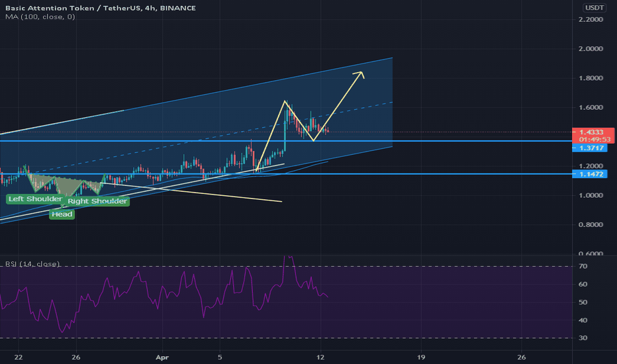Open the USDT currency selector
617x364 pixels.
click(594, 7)
